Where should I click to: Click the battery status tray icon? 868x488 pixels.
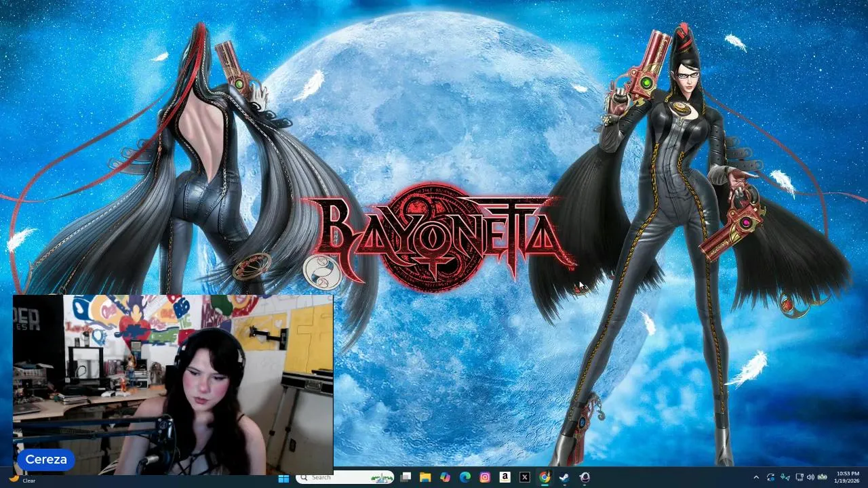tap(822, 477)
